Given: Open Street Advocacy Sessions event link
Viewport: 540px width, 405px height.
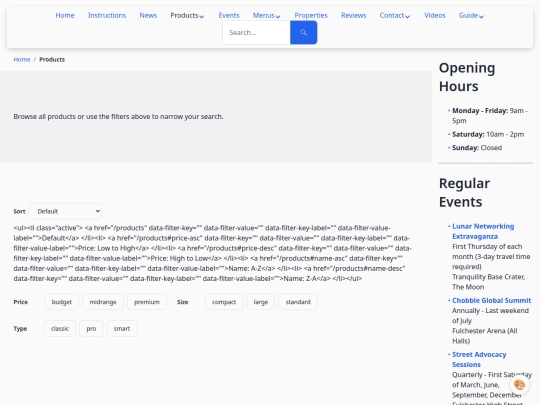Looking at the screenshot, I should (x=479, y=359).
